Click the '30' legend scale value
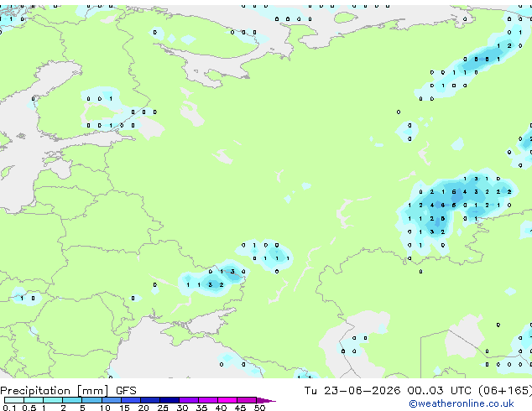532x411 pixels. (x=182, y=408)
